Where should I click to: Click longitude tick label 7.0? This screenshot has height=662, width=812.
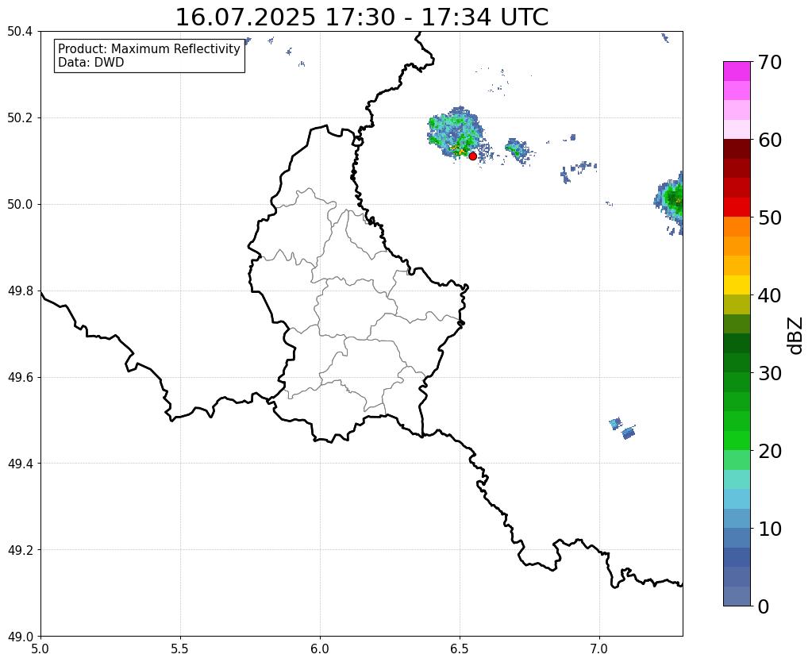(x=599, y=649)
